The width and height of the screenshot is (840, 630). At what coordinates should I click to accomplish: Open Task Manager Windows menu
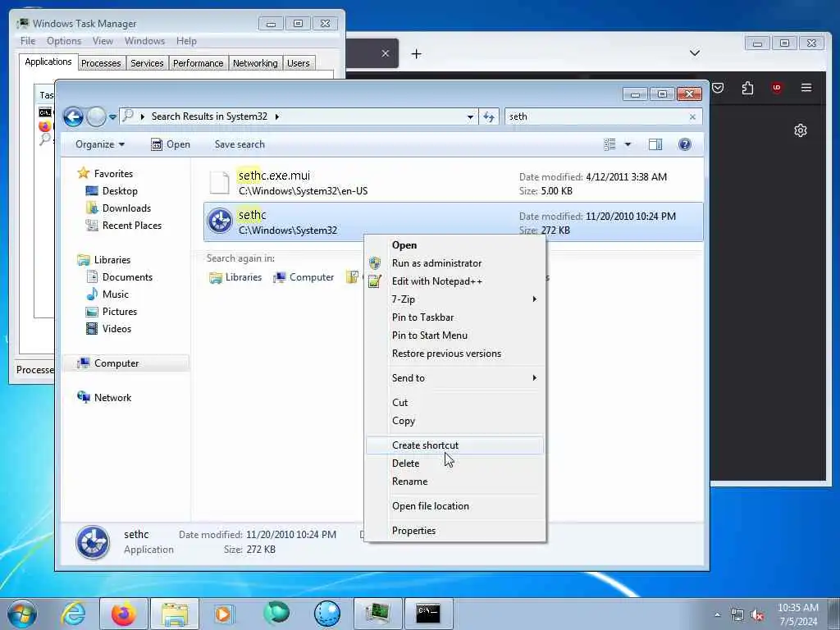[144, 41]
